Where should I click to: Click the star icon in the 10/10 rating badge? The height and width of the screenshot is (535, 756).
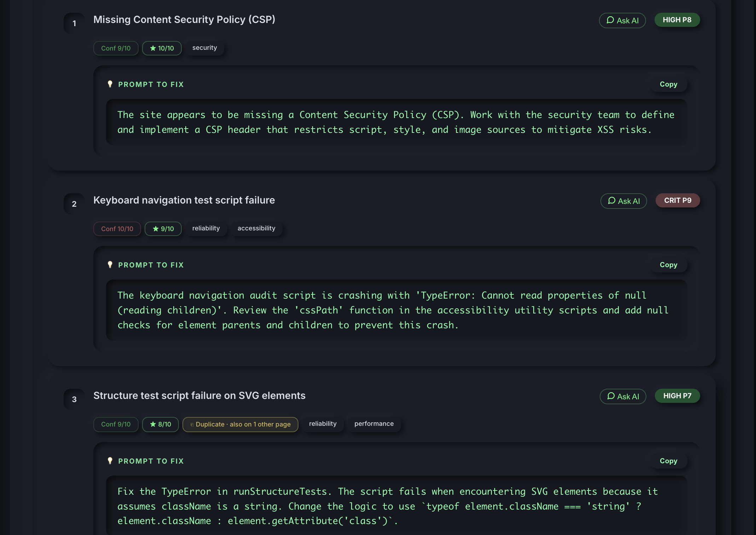click(x=153, y=48)
